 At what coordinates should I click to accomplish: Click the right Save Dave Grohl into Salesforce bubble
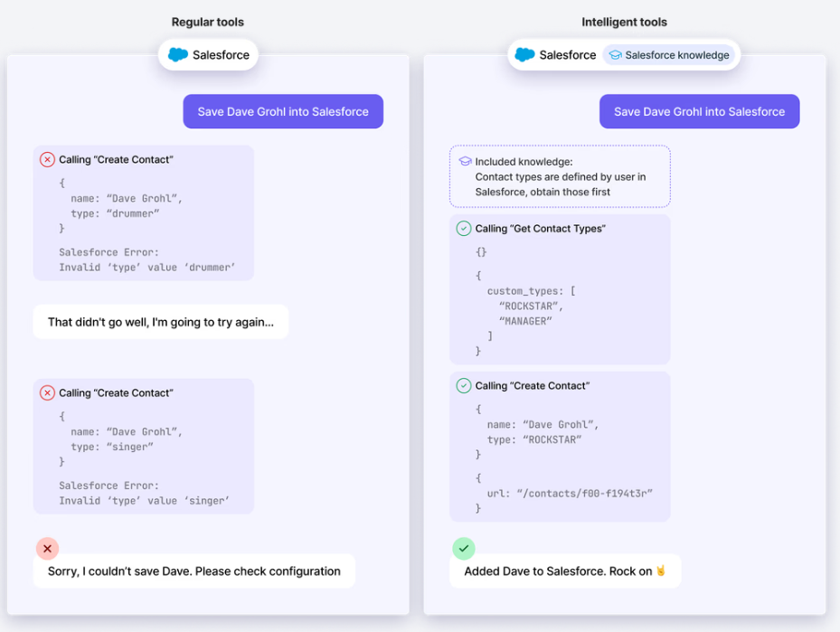tap(699, 111)
